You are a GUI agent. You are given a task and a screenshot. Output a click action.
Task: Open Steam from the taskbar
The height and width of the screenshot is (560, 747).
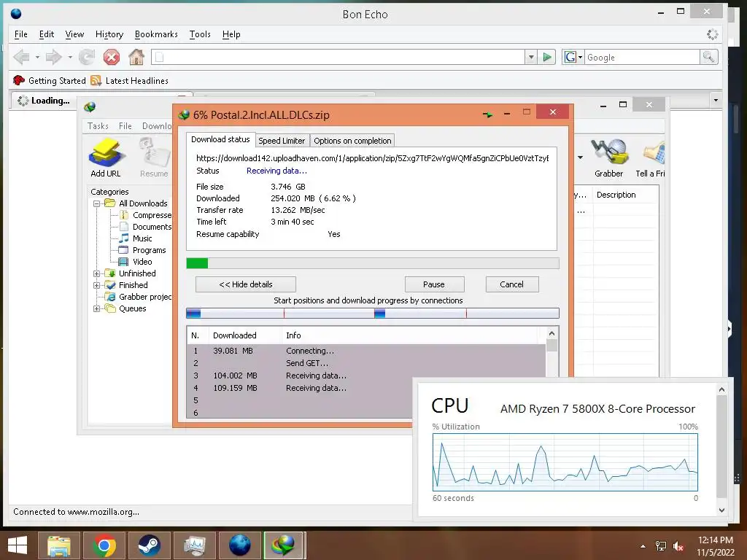tap(150, 545)
